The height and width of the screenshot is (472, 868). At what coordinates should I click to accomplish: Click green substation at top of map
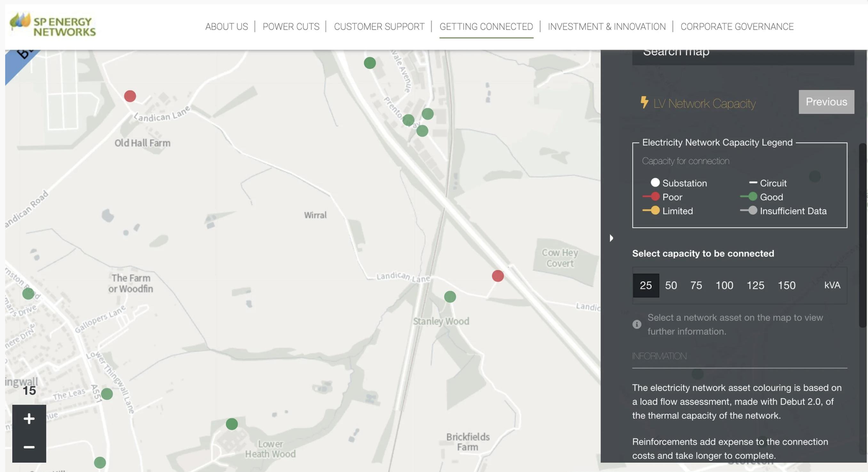click(x=370, y=63)
